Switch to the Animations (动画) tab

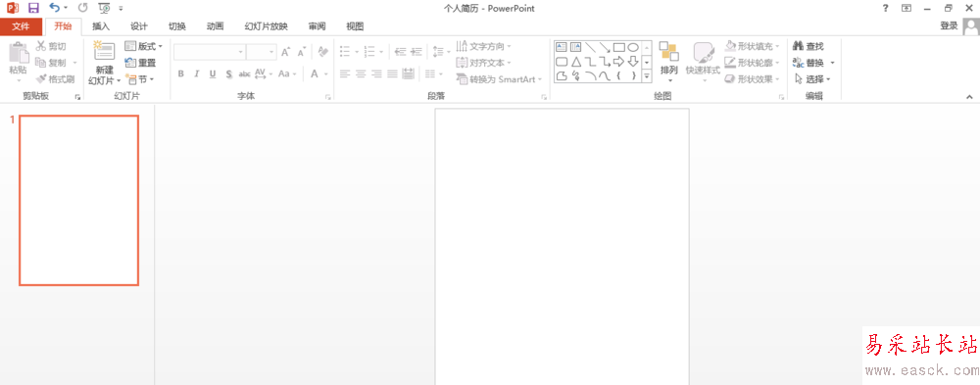pos(215,26)
